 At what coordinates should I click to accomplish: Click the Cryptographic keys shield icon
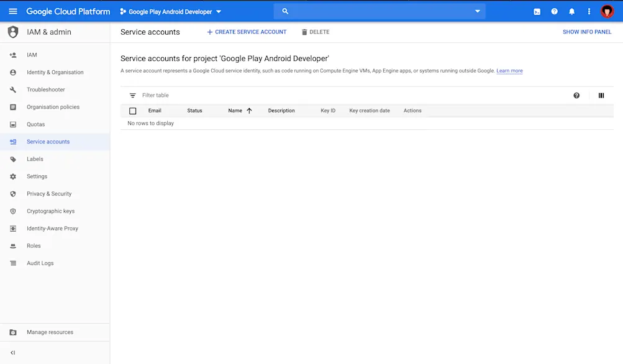(x=12, y=211)
